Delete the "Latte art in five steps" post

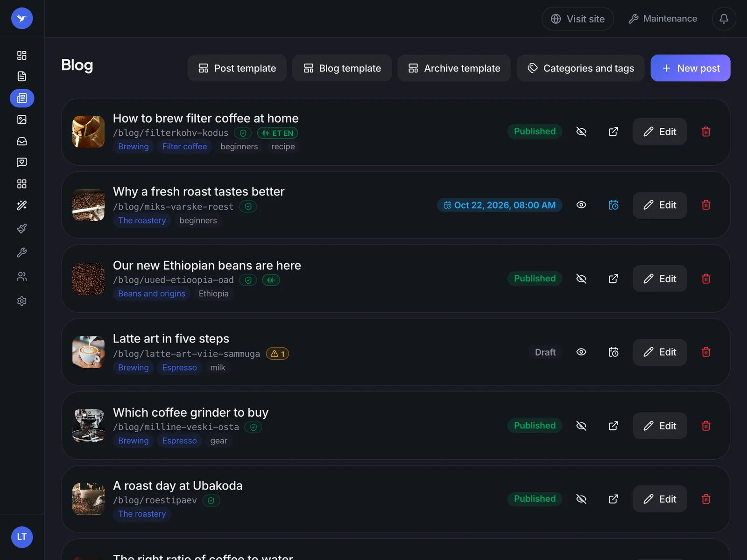pos(706,352)
